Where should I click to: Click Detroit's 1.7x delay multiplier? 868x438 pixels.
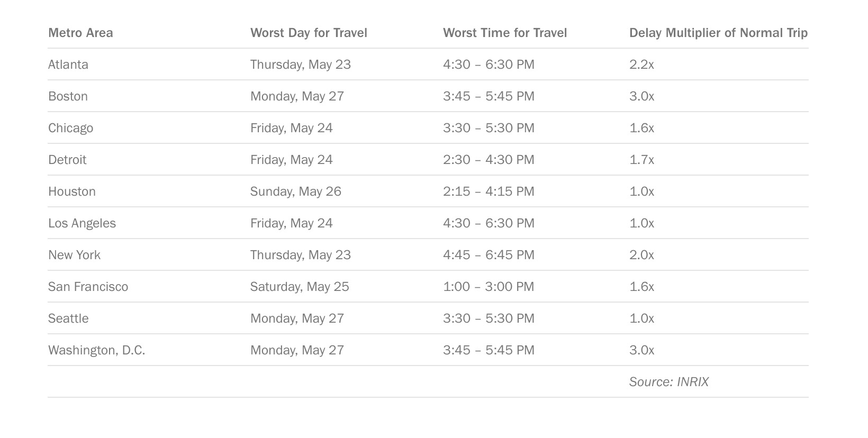tap(641, 160)
